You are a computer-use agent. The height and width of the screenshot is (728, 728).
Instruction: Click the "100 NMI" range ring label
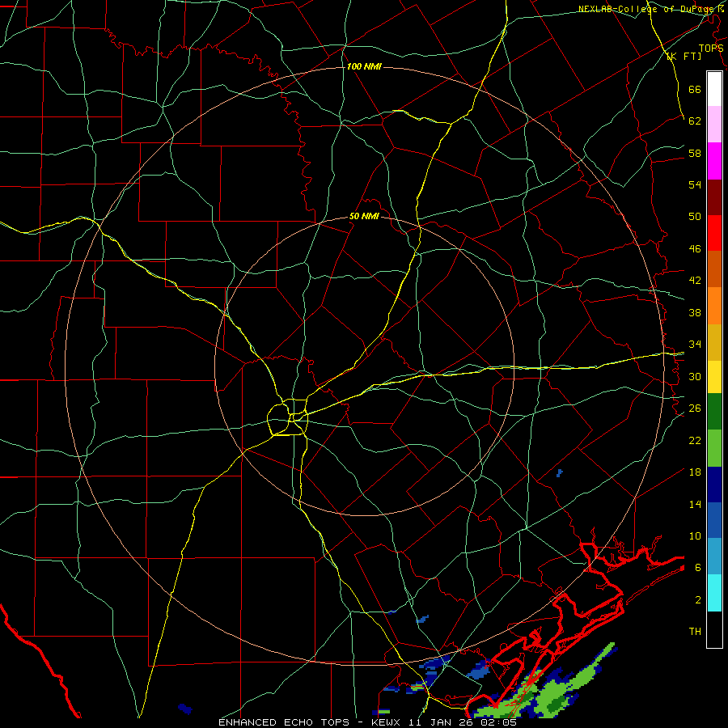click(364, 67)
